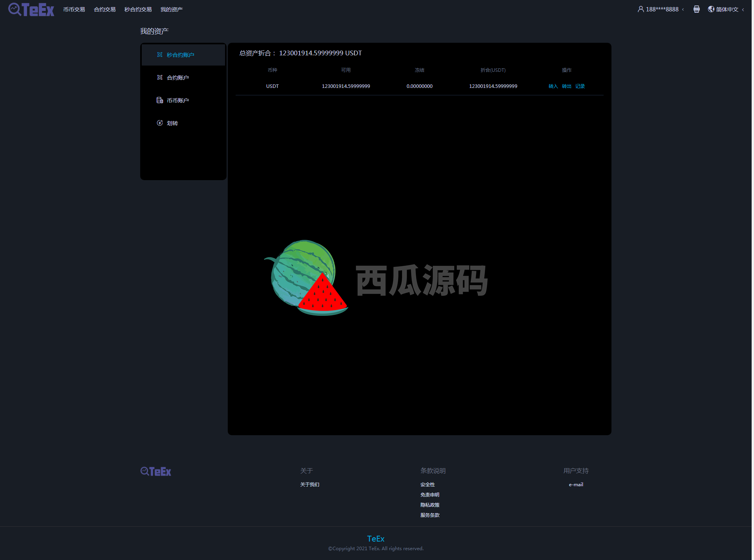754x560 pixels.
Task: Open 秒合约交易 in top navigation
Action: [138, 9]
